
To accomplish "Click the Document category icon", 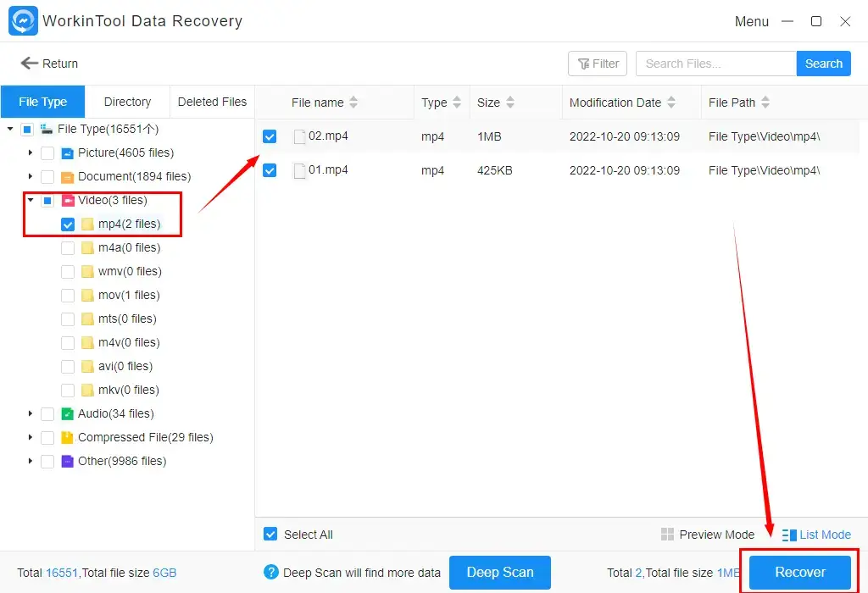I will 68,177.
